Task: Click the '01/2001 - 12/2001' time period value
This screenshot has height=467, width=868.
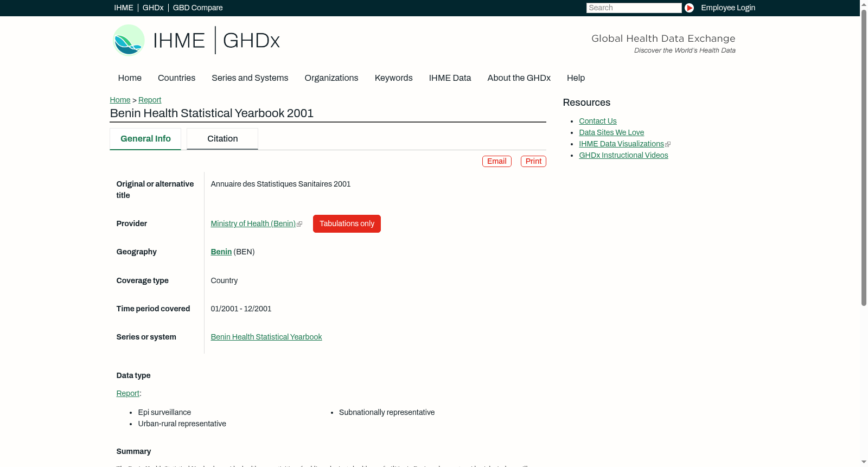Action: (x=241, y=309)
